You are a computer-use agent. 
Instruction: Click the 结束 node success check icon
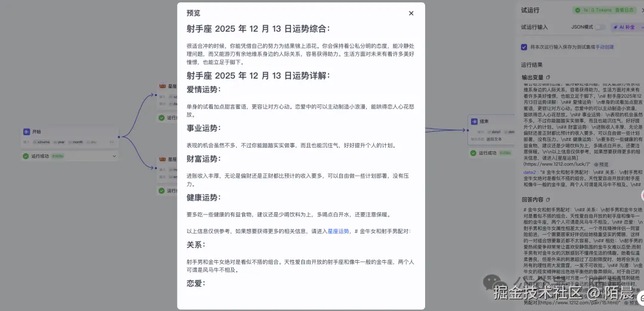click(473, 153)
